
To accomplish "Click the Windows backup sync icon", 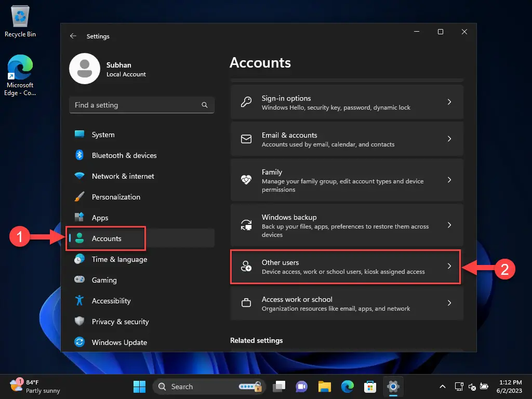I will tap(246, 225).
